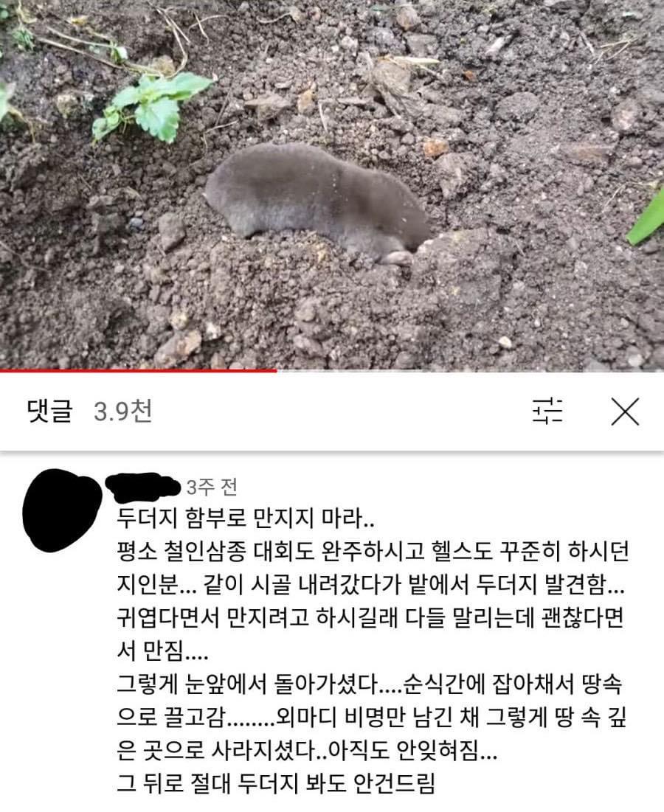664x812 pixels.
Task: Tap the line beginning "평소 철인삼종 대회도"
Action: (373, 551)
